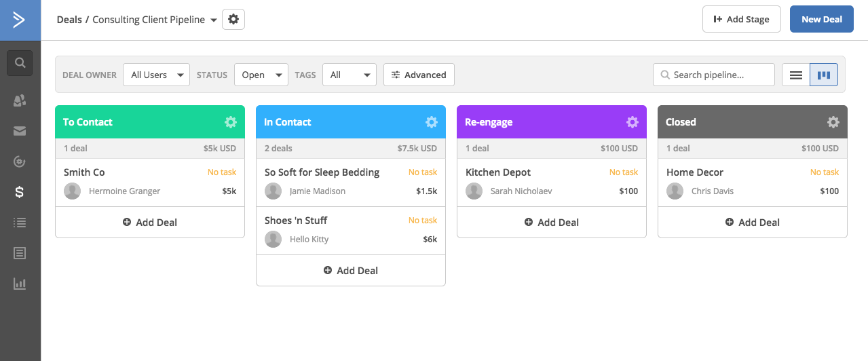Open Lists icon in sidebar

pos(20,223)
